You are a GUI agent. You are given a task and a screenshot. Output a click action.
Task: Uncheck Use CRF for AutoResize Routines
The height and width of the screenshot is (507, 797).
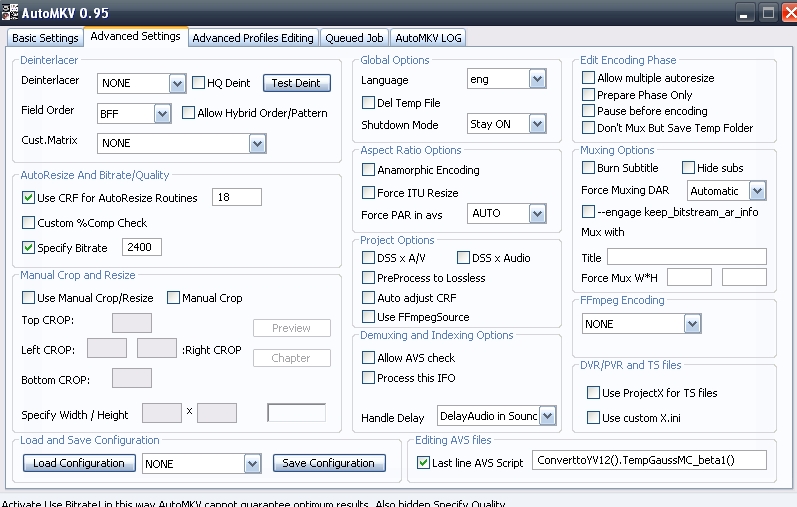tap(28, 197)
